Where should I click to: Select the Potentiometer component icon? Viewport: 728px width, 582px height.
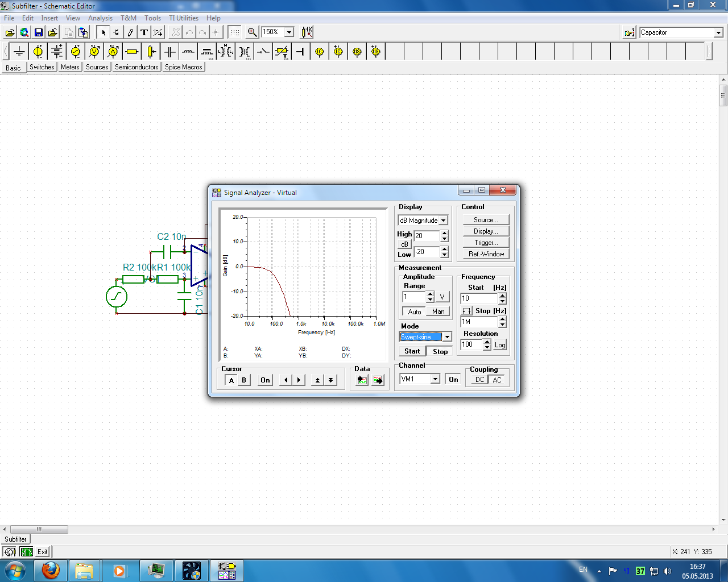tap(151, 52)
